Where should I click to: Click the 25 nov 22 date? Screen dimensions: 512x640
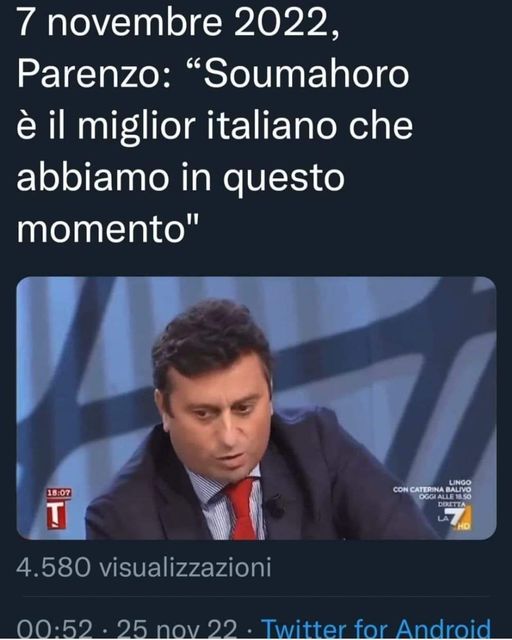tap(177, 629)
